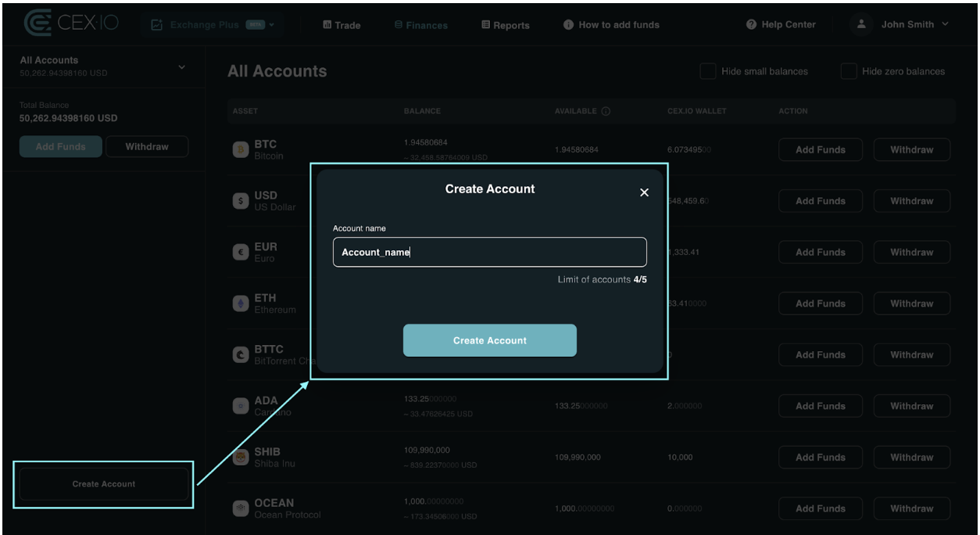This screenshot has width=980, height=535.
Task: Click the Ocean Protocol coin icon
Action: 241,508
